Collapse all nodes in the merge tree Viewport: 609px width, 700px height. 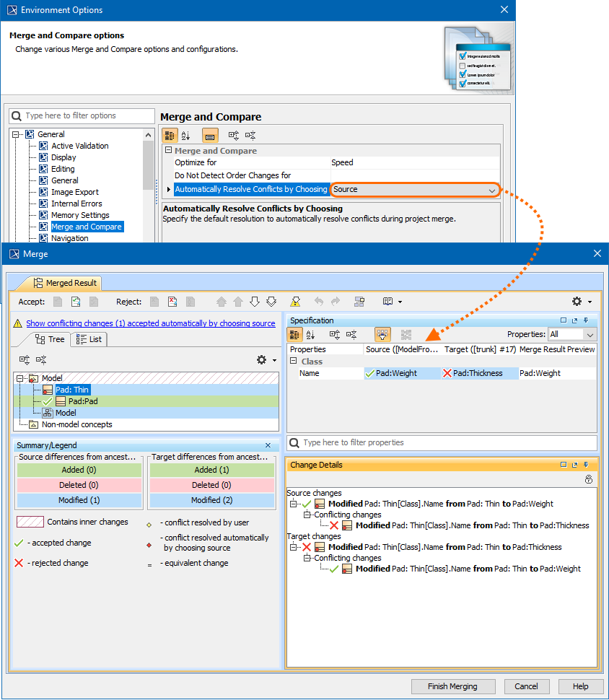click(x=41, y=359)
